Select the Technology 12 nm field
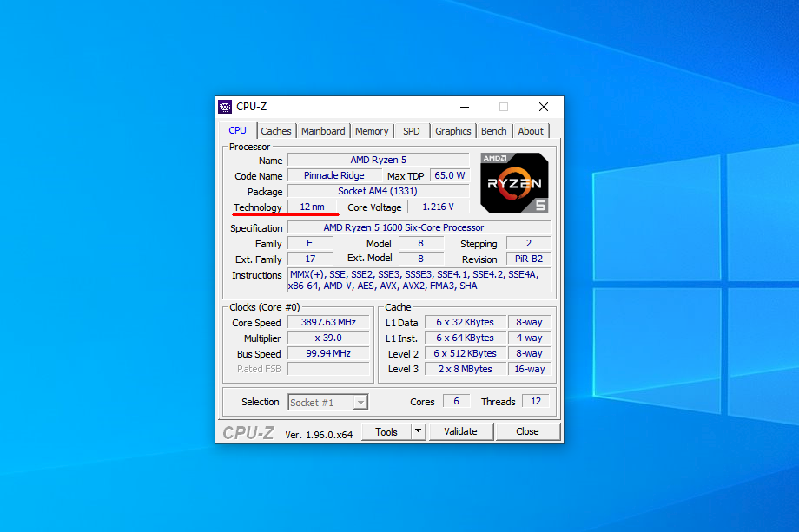 pos(312,207)
